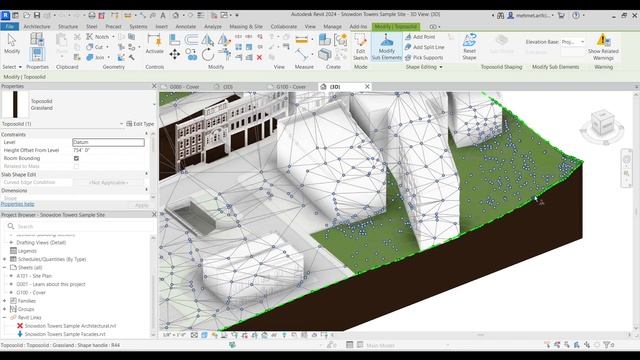Screen dimensions: 640x360
Task: Click the Join geometry tool
Action: point(96,58)
